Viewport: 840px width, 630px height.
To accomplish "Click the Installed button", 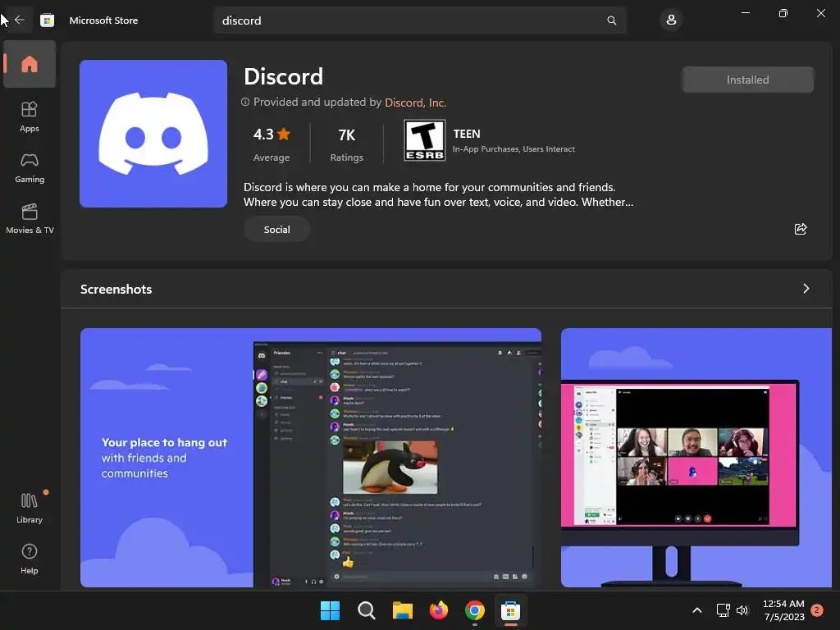I will click(747, 80).
